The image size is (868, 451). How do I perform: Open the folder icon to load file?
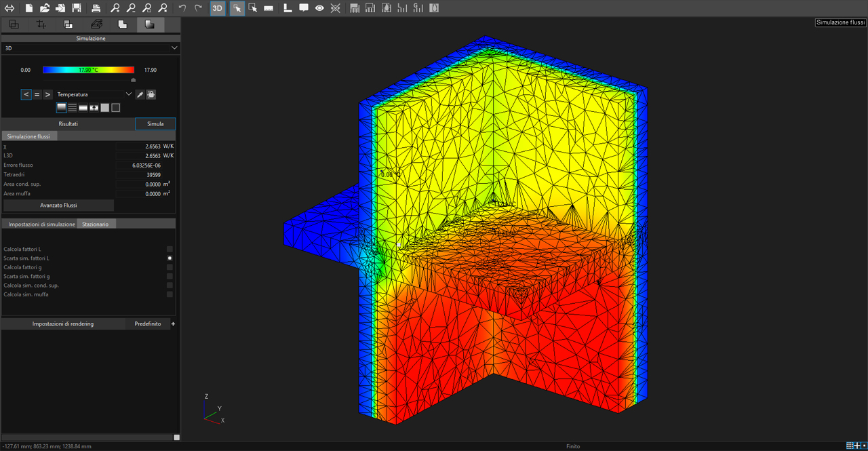(45, 8)
